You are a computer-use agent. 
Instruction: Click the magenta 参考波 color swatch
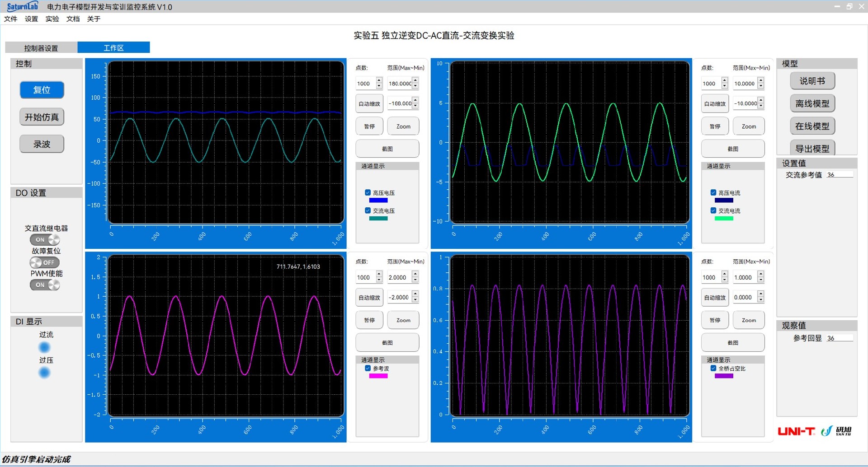coord(378,376)
